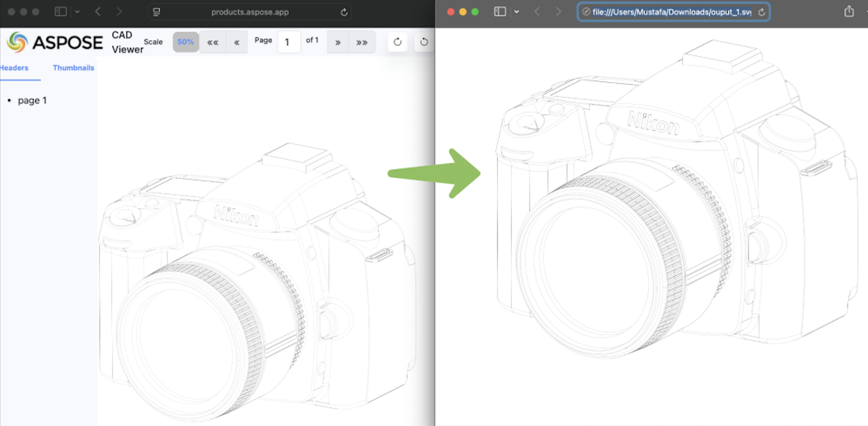This screenshot has width=868, height=426.
Task: Toggle sidebar in the left Safari window
Action: [x=60, y=12]
